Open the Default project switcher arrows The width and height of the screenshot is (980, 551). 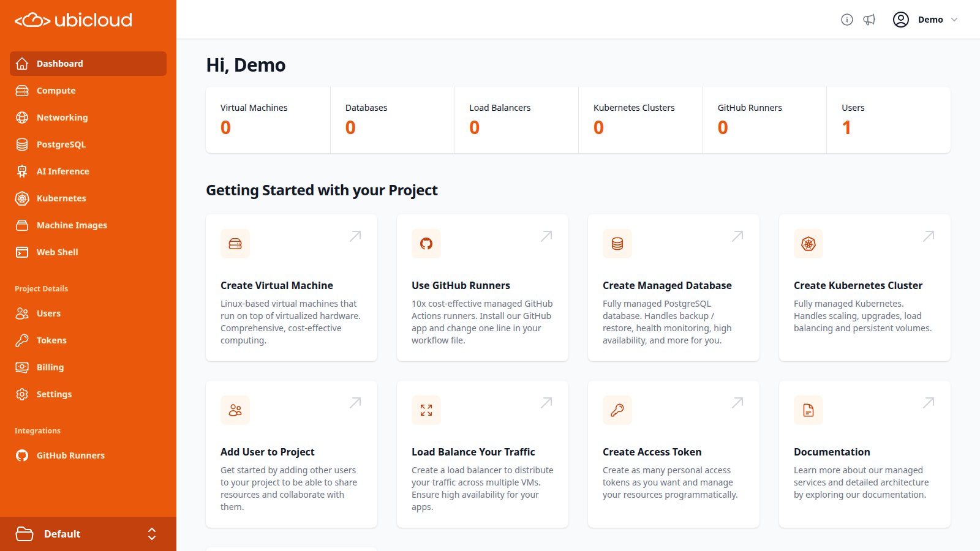click(x=152, y=534)
